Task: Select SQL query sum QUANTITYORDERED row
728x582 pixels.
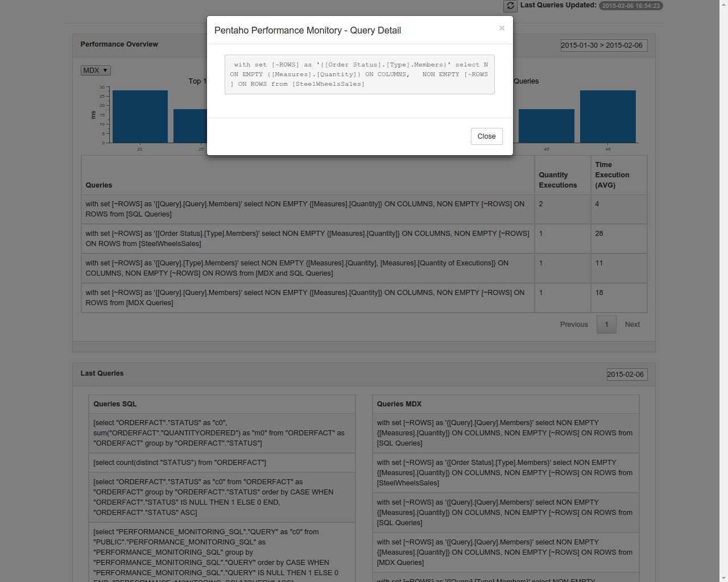Action: (x=222, y=433)
